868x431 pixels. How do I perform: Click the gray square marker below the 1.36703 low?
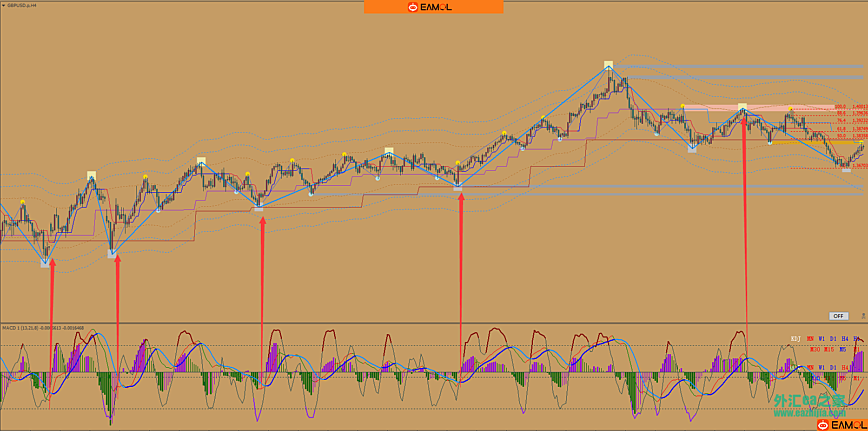click(x=847, y=170)
